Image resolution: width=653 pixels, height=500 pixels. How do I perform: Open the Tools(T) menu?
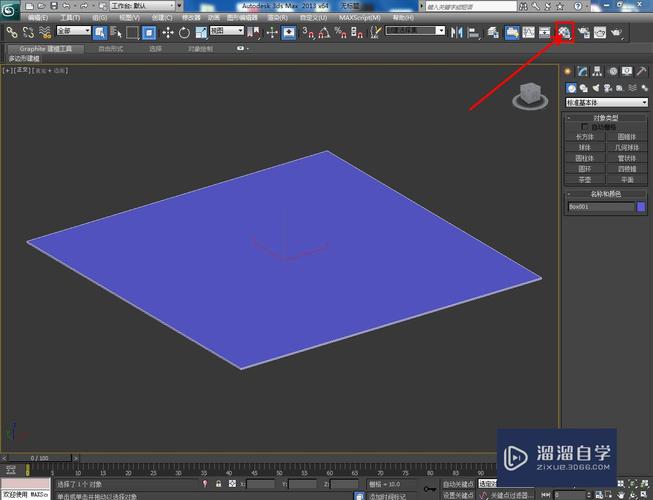(x=70, y=18)
